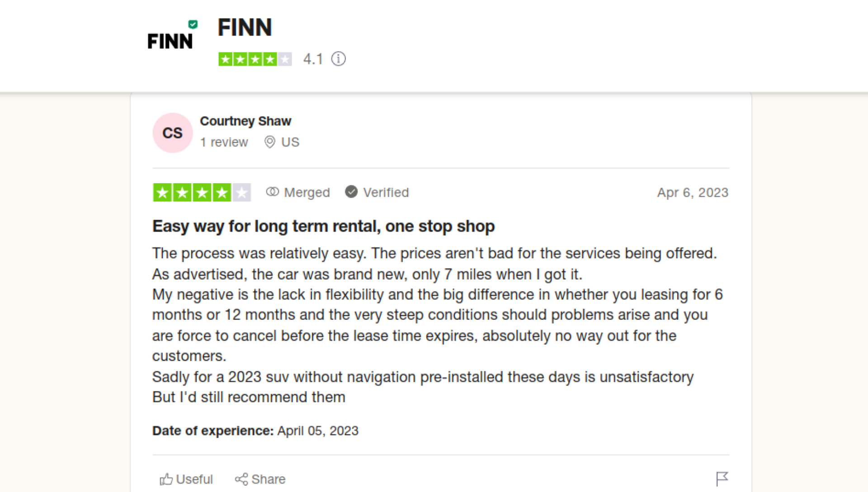This screenshot has width=868, height=492.
Task: Click the green verified checkmark on FINN's logo
Action: point(193,24)
